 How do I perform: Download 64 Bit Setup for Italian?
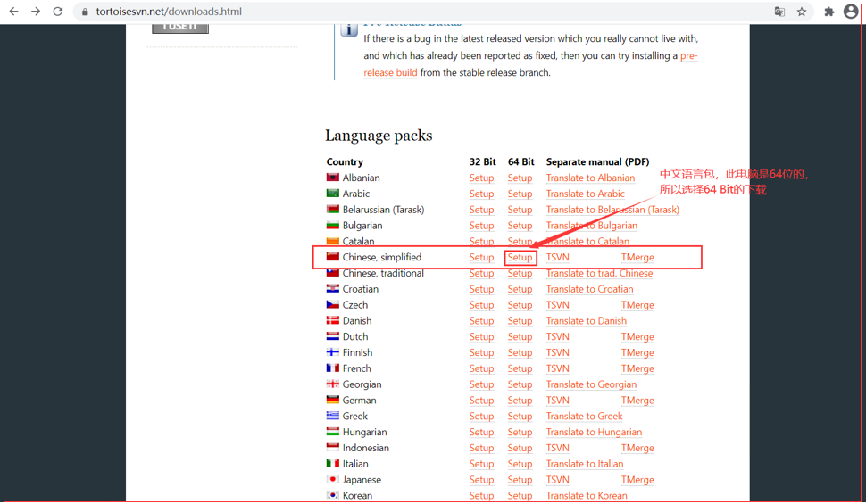tap(520, 464)
